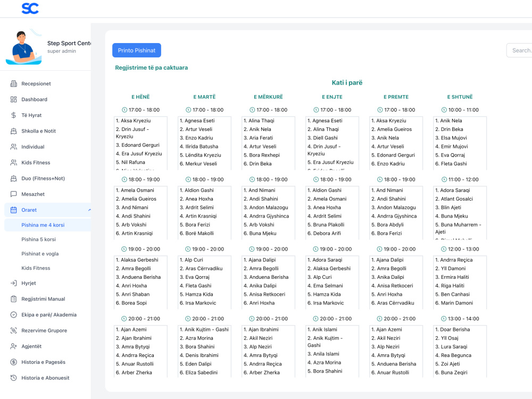
Task: Open Rezervime Grupore page
Action: [x=44, y=330]
